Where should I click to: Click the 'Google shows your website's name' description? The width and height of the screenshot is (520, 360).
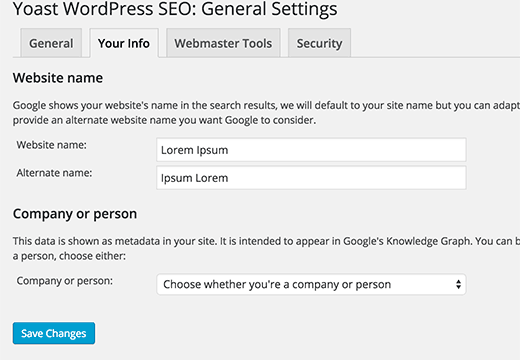coord(266,112)
